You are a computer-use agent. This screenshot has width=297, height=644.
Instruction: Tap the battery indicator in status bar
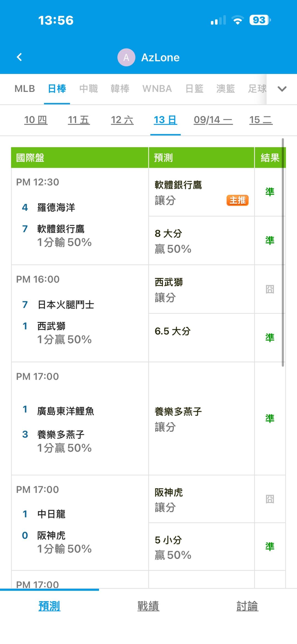(x=260, y=20)
